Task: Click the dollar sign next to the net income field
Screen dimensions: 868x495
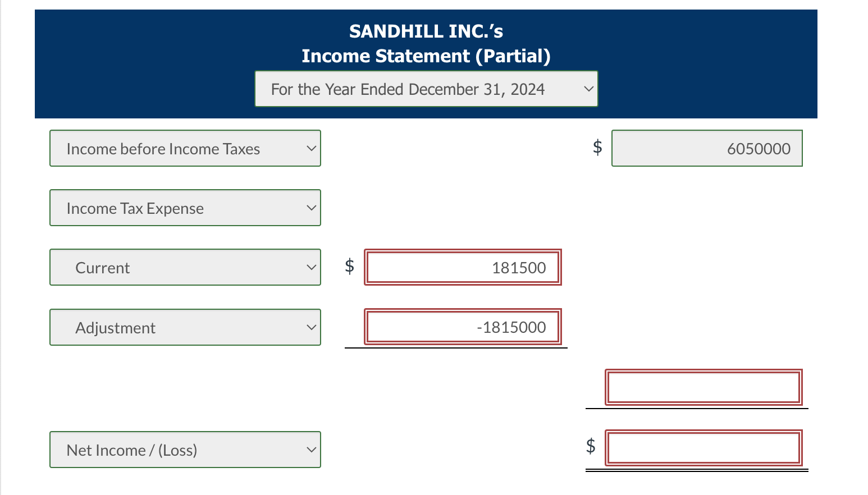Action: click(590, 445)
